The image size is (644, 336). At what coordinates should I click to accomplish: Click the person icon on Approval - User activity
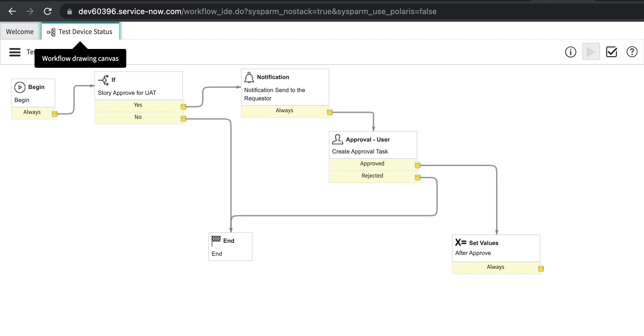(x=337, y=139)
